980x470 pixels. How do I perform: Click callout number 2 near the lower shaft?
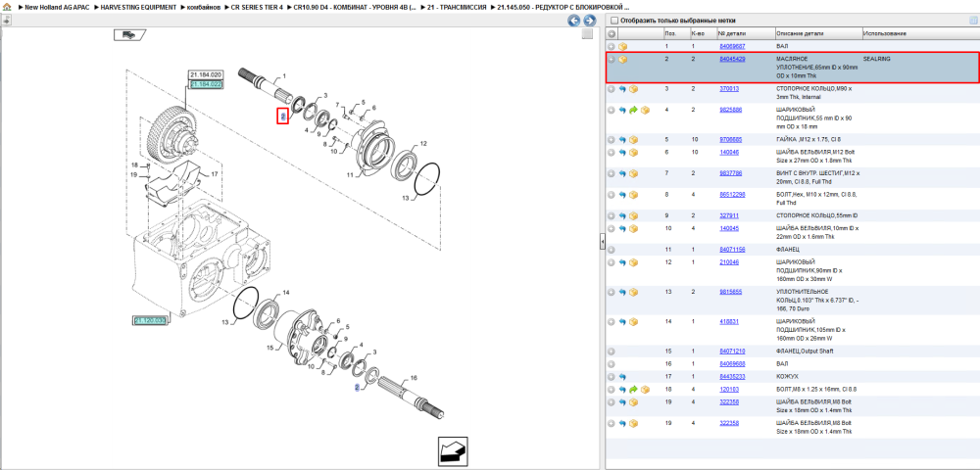357,388
